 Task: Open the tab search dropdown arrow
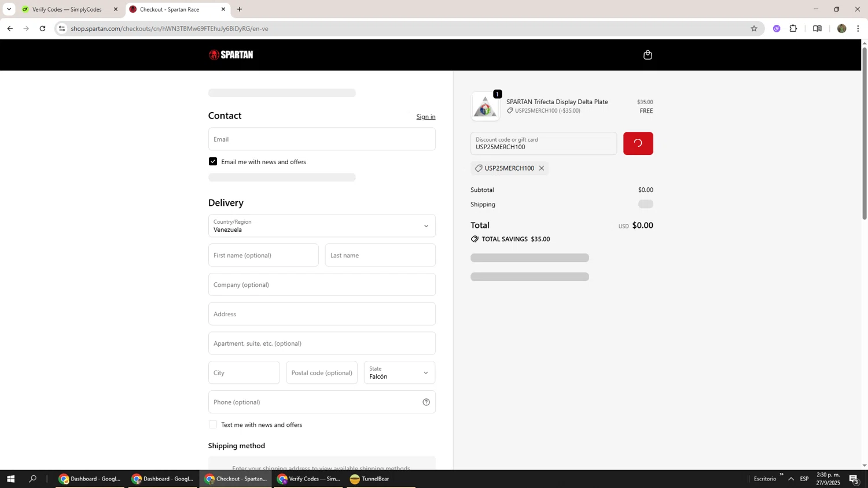tap(9, 9)
